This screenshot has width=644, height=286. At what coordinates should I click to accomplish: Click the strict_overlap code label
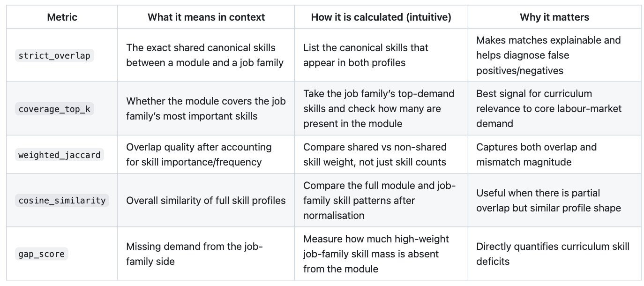[54, 56]
